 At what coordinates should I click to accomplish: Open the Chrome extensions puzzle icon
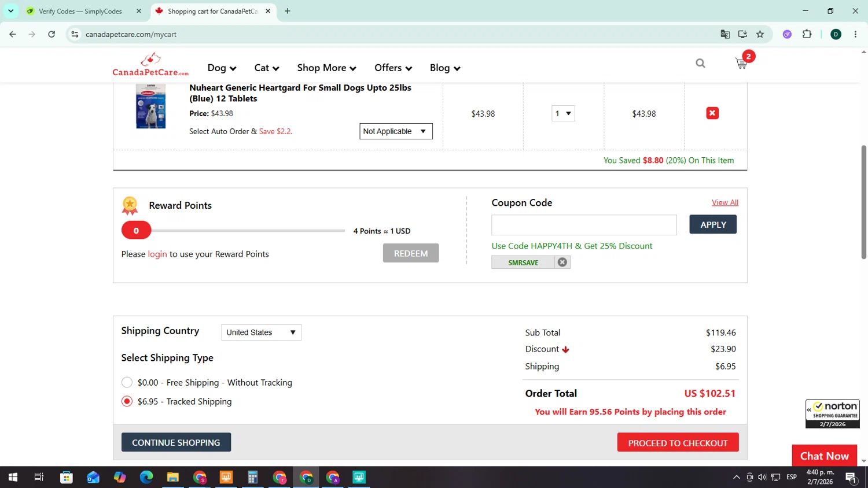pos(807,34)
